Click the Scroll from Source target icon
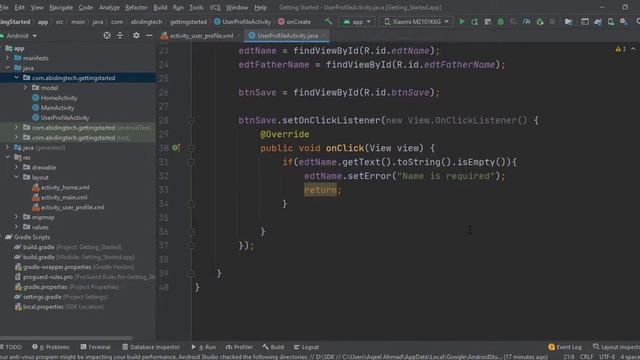The image size is (640, 360). point(107,36)
